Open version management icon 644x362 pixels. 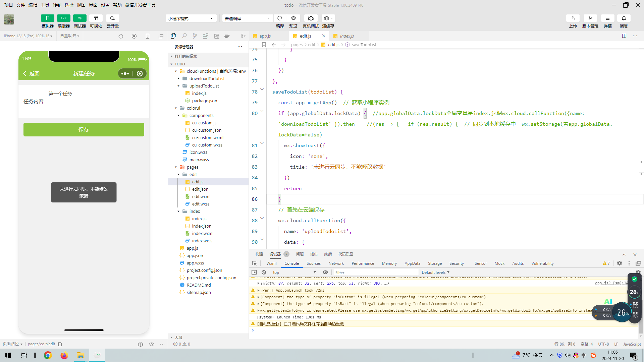[590, 18]
